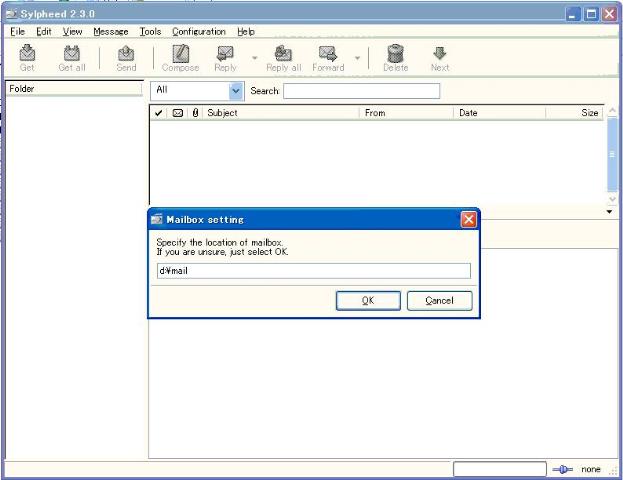Expand the Reply options dropdown arrow
The height and width of the screenshot is (480, 623).
click(x=254, y=58)
